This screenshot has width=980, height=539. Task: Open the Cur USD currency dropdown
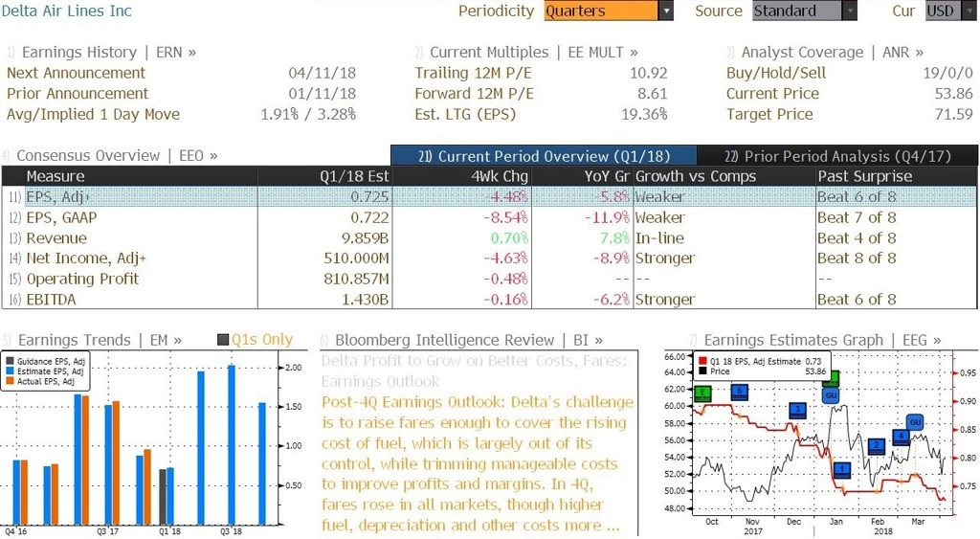point(950,11)
